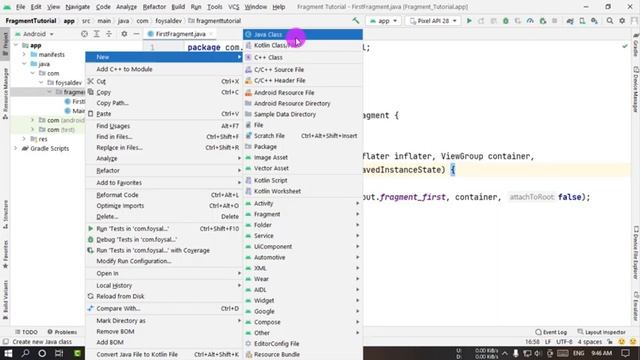Open the TODO tool window button
Image resolution: width=640 pixels, height=360 pixels.
[26, 332]
